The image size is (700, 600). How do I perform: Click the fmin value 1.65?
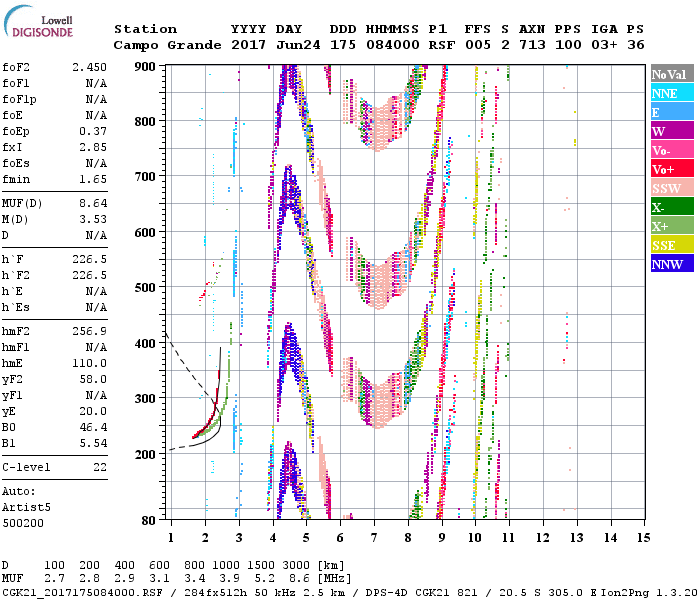93,179
